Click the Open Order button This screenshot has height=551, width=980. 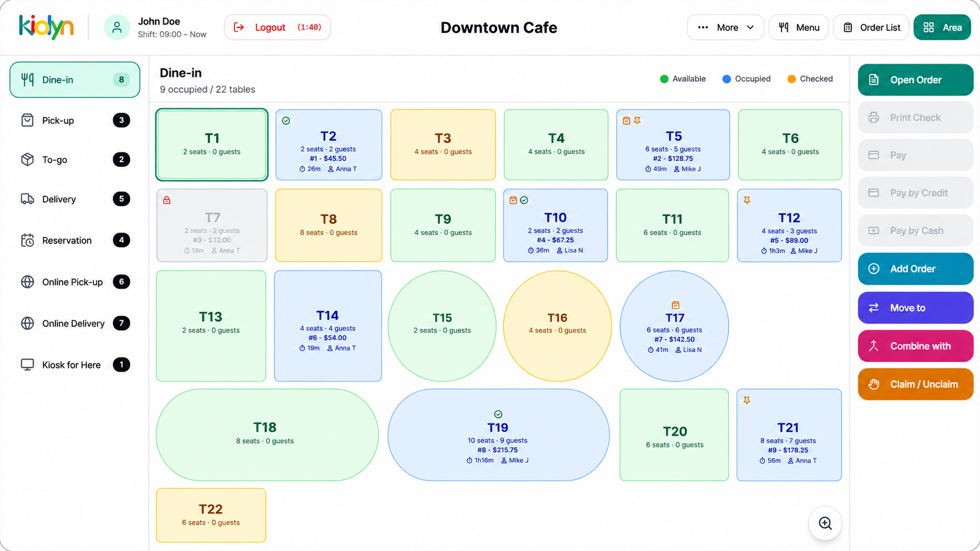pos(915,79)
